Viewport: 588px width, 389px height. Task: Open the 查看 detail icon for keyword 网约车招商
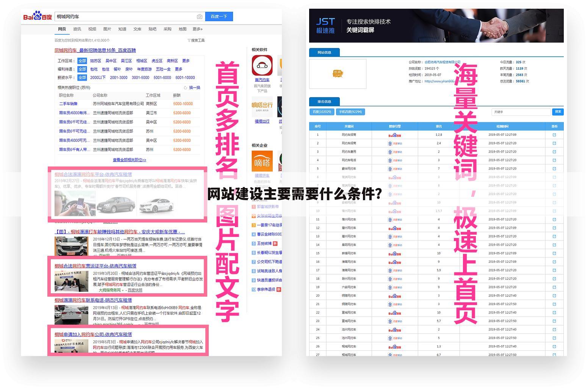coord(554,135)
